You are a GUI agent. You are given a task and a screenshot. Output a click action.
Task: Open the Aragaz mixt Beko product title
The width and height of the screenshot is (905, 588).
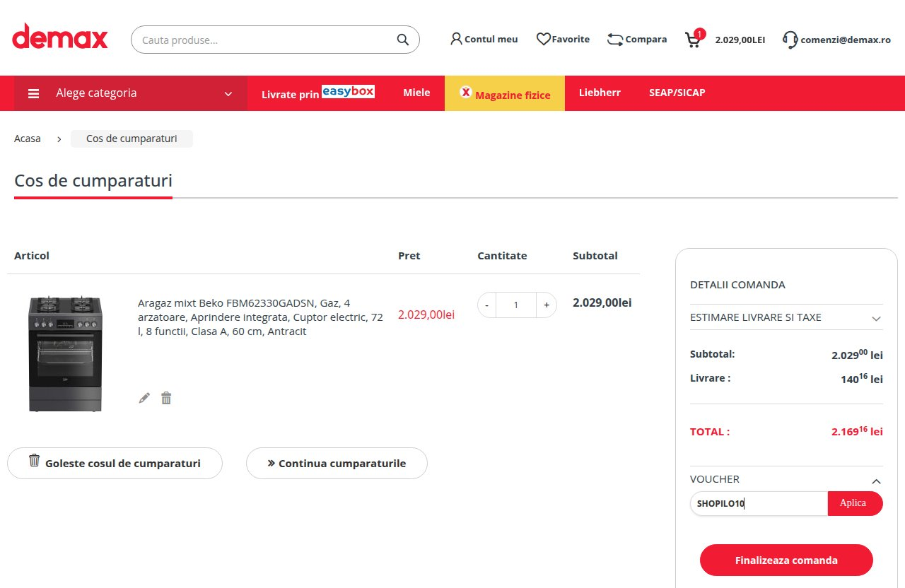pos(260,317)
